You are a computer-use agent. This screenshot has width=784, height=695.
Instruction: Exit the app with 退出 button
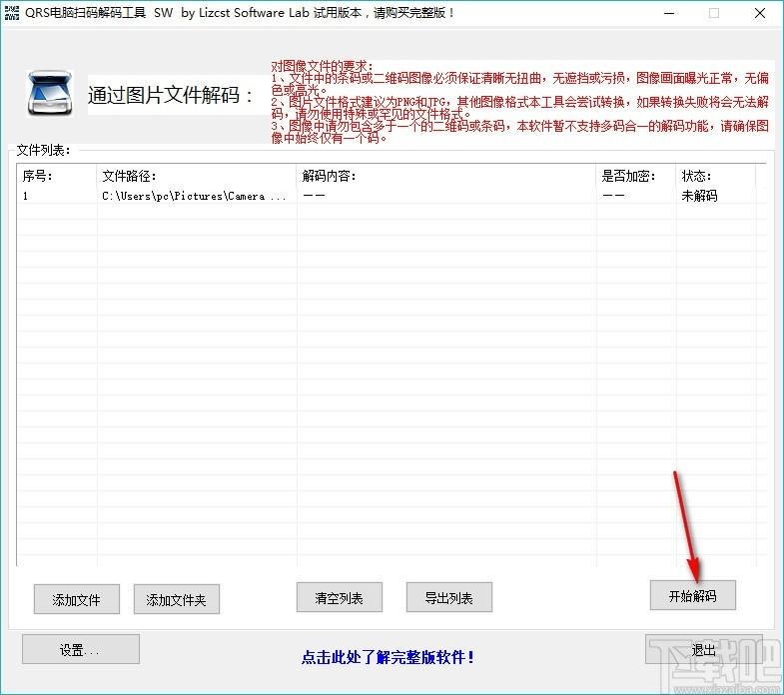[x=703, y=649]
